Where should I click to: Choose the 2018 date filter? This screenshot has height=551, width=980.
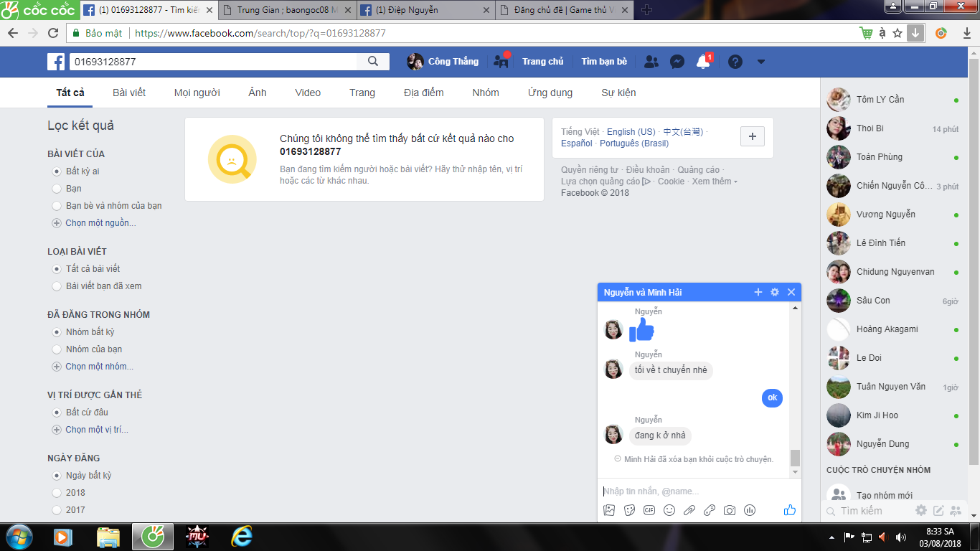point(57,493)
